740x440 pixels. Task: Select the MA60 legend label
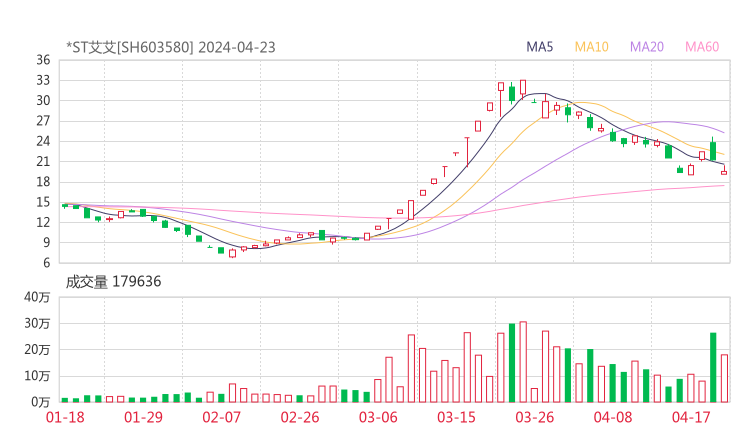[702, 47]
